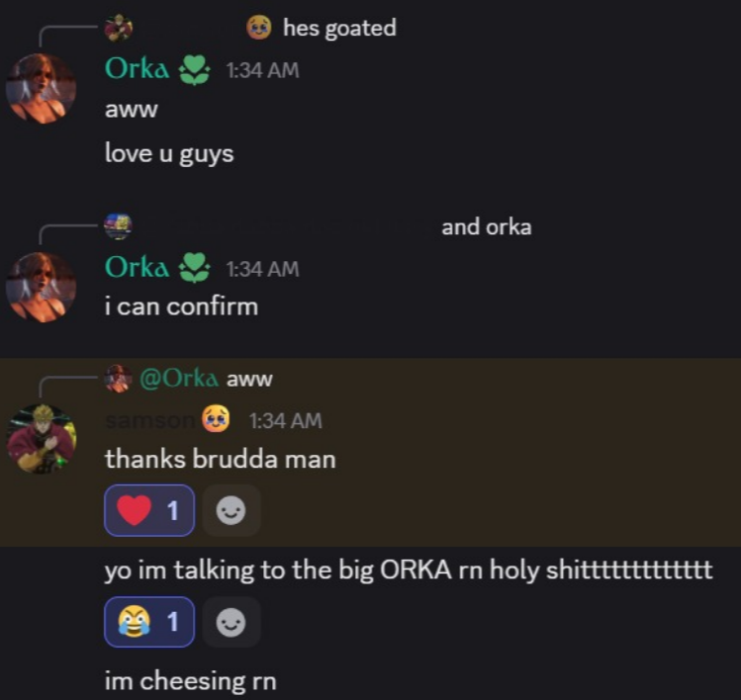Jump to replied message 'and orka'
This screenshot has width=741, height=700.
[x=487, y=227]
